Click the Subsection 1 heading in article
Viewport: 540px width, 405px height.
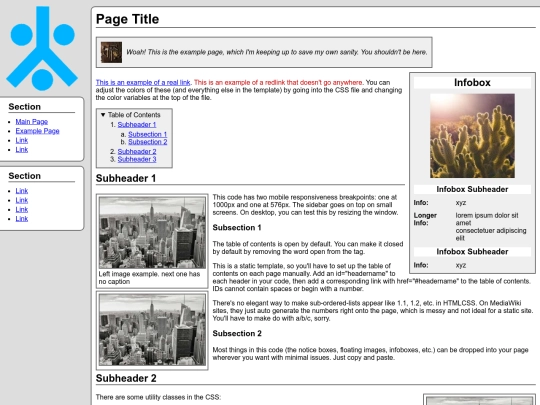click(x=237, y=228)
